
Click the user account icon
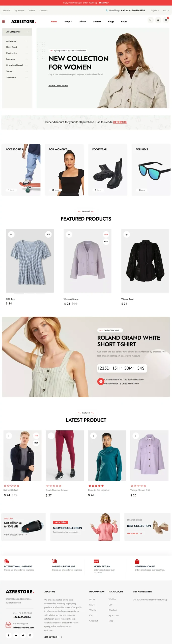point(158,20)
